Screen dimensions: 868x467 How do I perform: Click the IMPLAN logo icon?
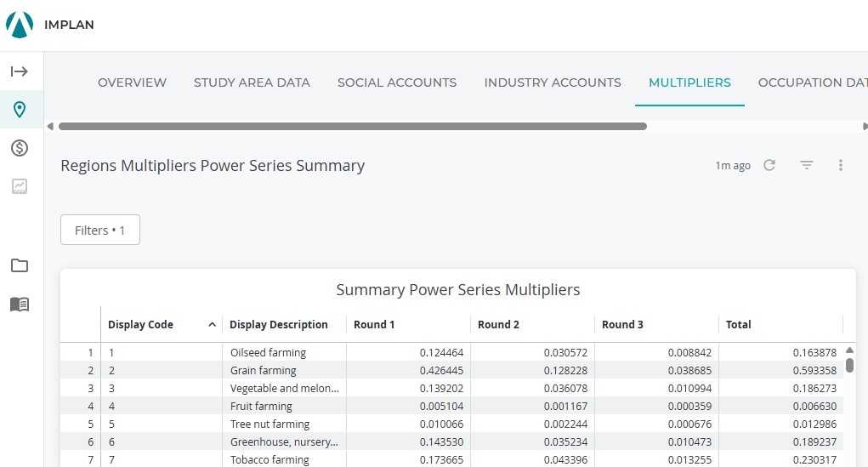click(20, 25)
